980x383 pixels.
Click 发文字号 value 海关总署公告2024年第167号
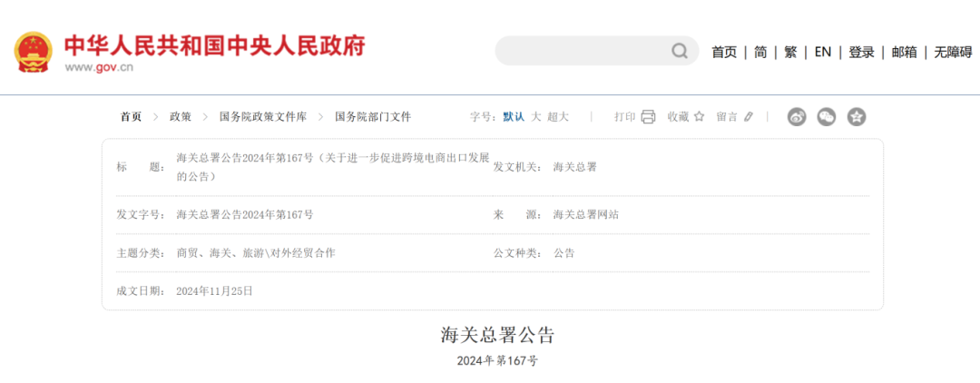[245, 215]
